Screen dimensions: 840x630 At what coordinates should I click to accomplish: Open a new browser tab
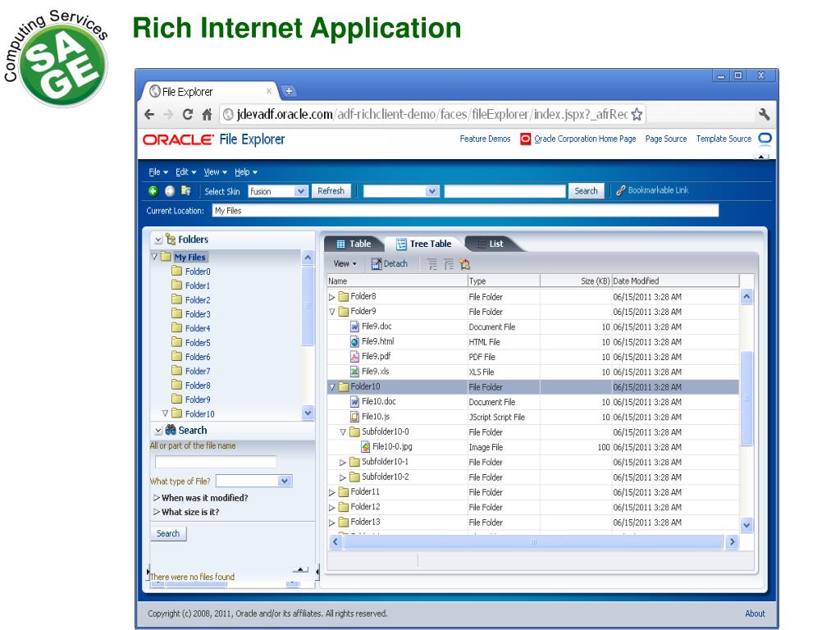289,91
